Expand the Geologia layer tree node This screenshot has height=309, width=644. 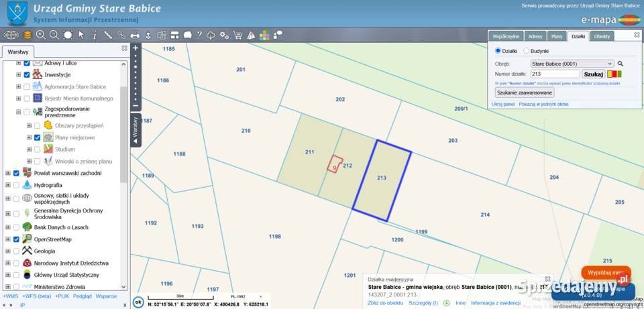coord(8,251)
